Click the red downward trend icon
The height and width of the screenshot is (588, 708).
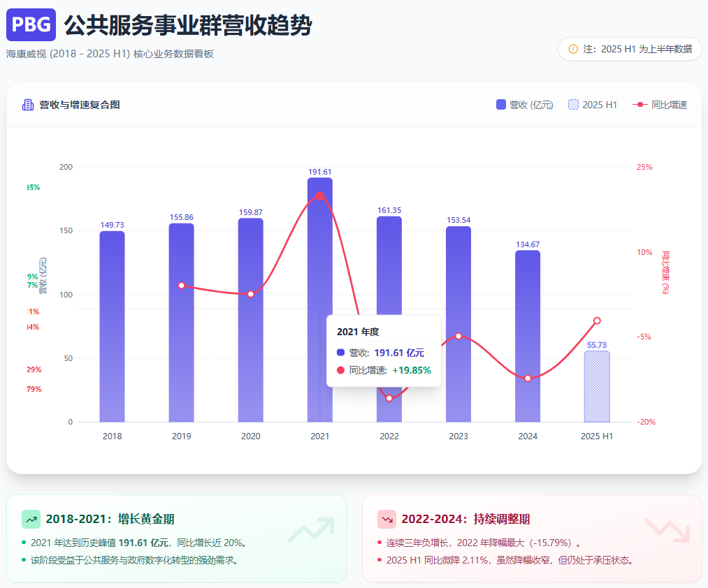[386, 520]
